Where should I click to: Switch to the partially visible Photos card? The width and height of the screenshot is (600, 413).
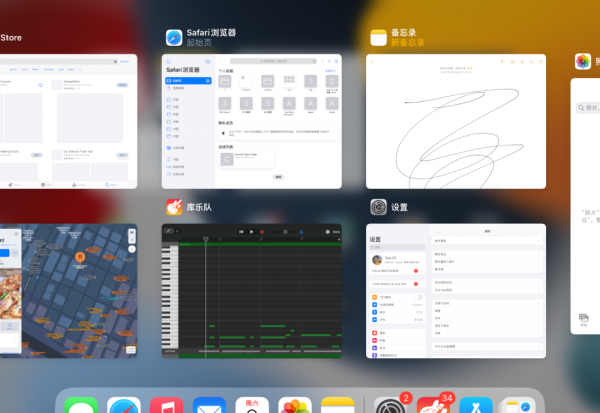[585, 206]
